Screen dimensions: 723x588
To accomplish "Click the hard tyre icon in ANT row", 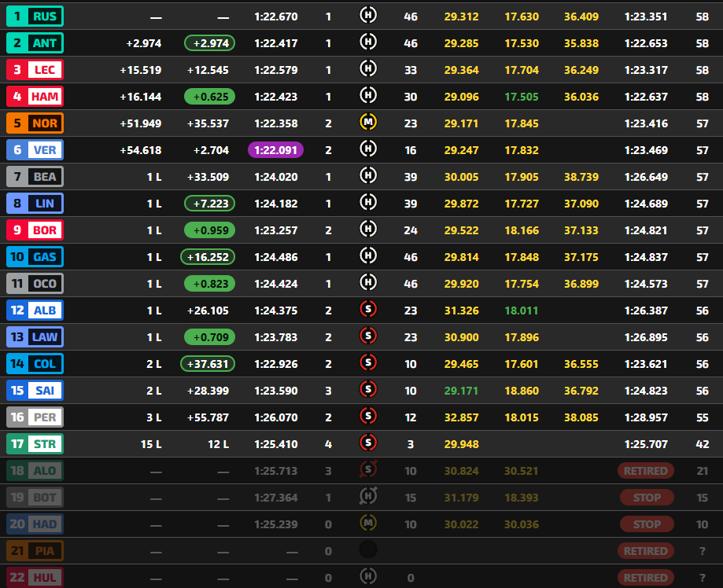I will [x=368, y=42].
